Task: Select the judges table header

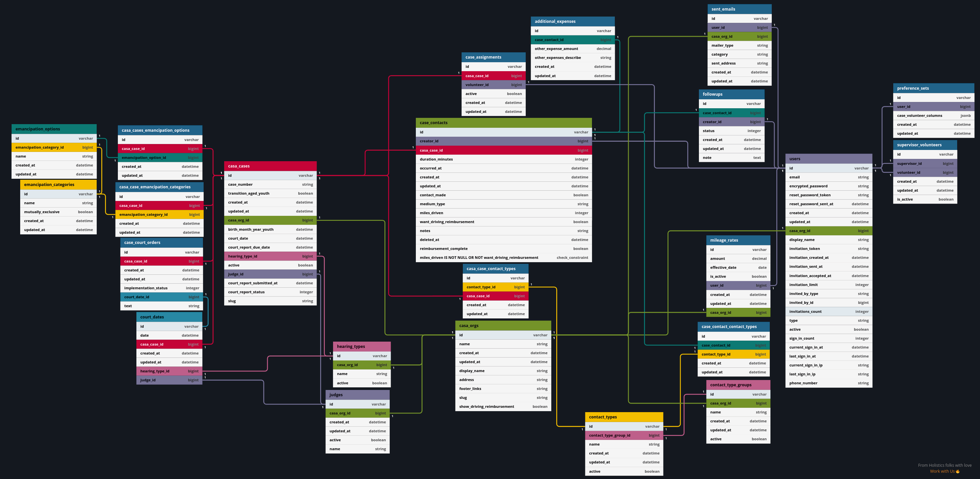Action: click(x=357, y=395)
